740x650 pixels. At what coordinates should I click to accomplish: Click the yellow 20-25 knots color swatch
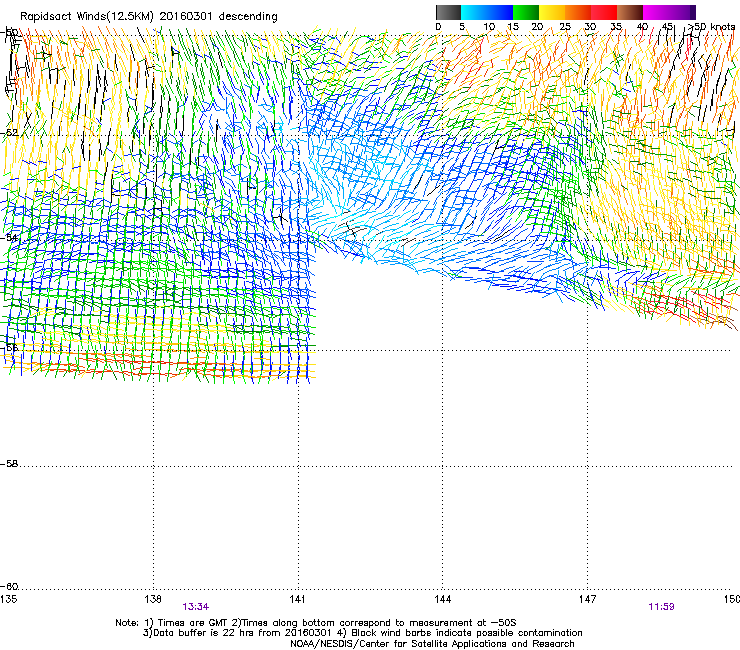(552, 12)
